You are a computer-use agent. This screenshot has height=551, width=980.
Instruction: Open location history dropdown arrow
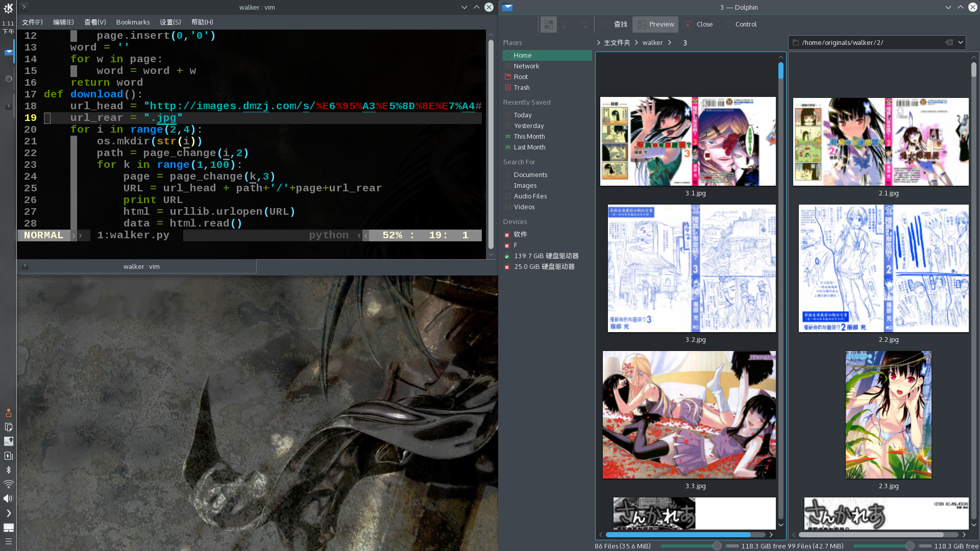pos(960,42)
